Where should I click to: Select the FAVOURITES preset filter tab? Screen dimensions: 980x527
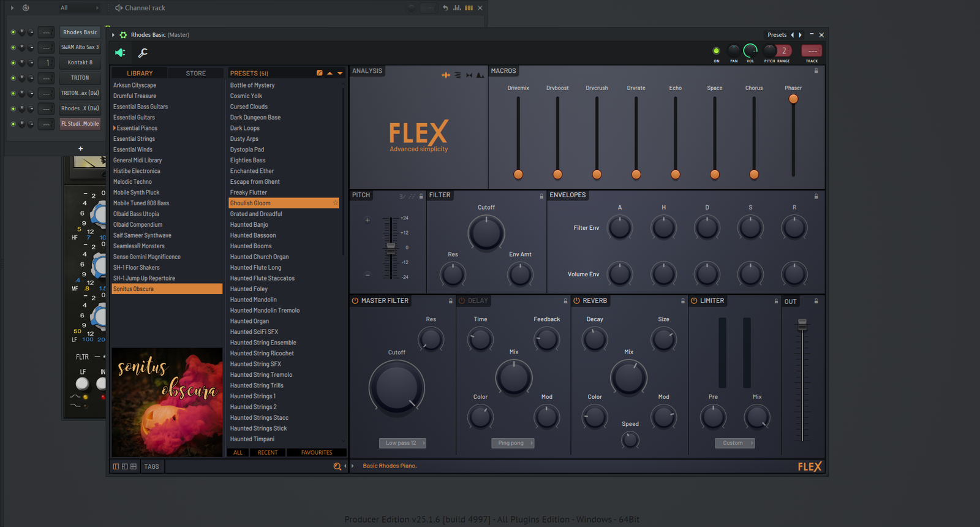pyautogui.click(x=316, y=453)
